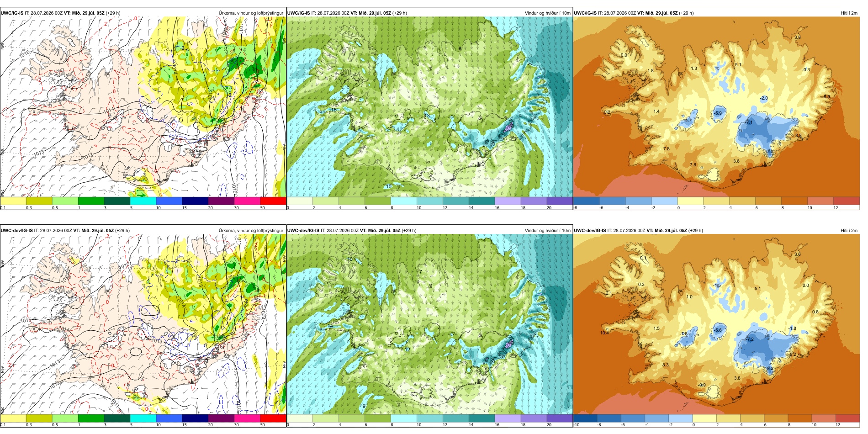Choose red 12 swatch in UWC temperature legend
The height and width of the screenshot is (434, 868).
(x=846, y=201)
